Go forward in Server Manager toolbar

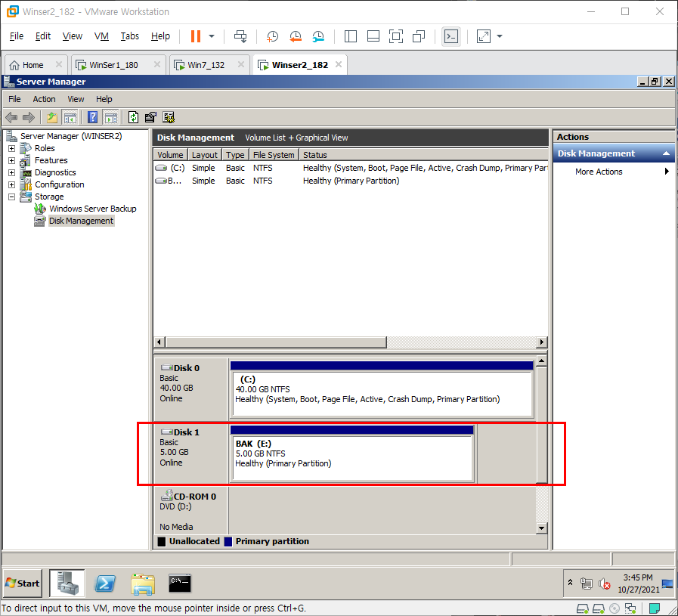(29, 117)
